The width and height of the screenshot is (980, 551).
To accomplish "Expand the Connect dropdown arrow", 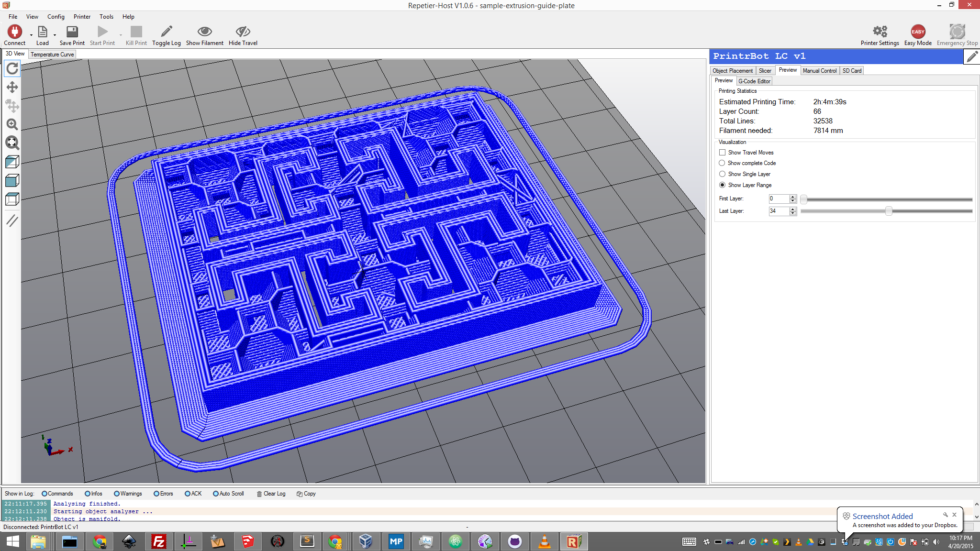I will pyautogui.click(x=31, y=35).
